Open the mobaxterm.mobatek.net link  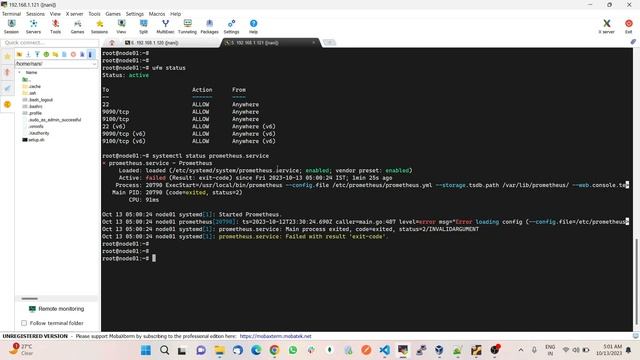point(276,336)
